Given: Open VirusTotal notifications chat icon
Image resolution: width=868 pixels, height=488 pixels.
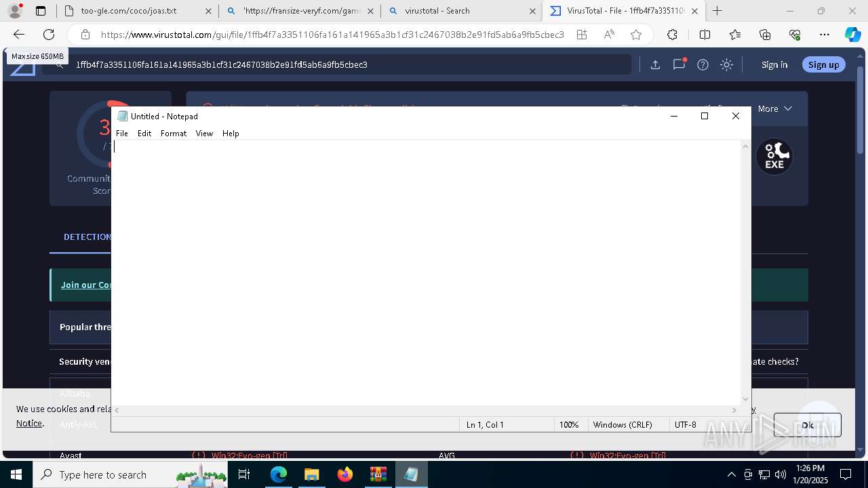Looking at the screenshot, I should click(x=679, y=64).
